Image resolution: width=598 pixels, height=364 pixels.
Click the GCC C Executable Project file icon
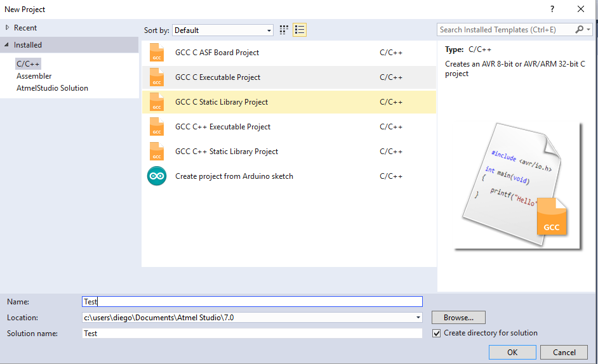[x=157, y=77]
